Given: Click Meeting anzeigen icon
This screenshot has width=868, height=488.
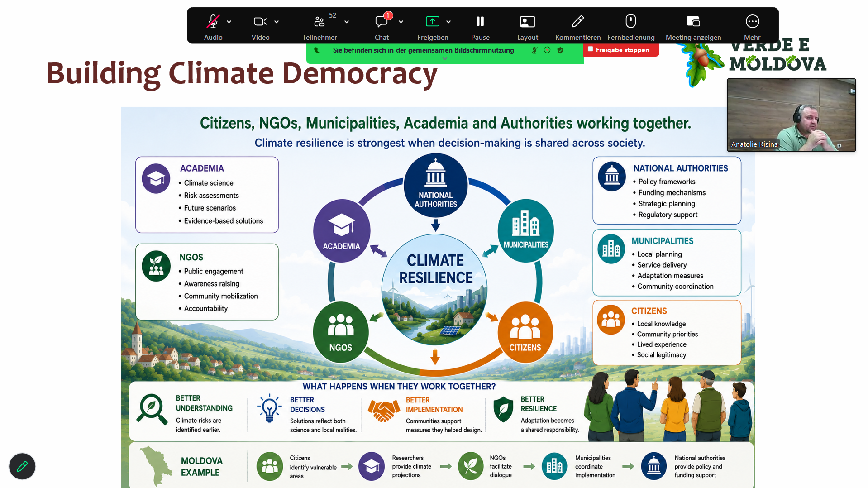Looking at the screenshot, I should coord(693,21).
